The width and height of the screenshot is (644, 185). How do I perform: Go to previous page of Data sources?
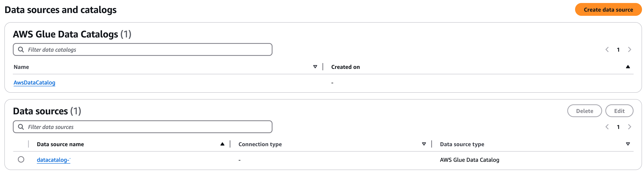(607, 127)
